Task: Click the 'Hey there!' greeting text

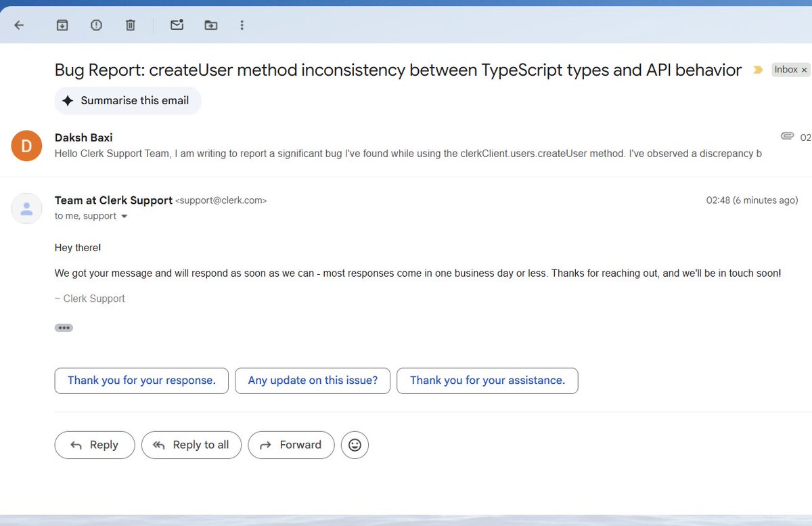Action: click(78, 248)
